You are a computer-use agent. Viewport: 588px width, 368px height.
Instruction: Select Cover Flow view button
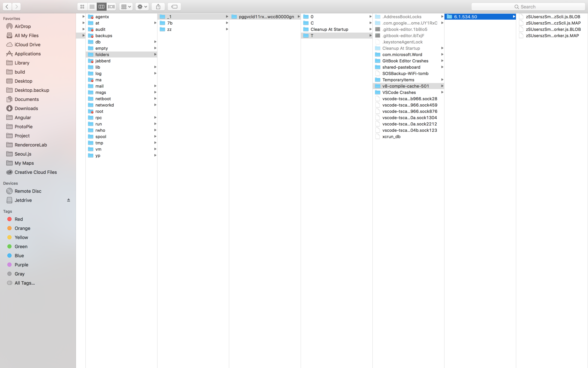[111, 7]
